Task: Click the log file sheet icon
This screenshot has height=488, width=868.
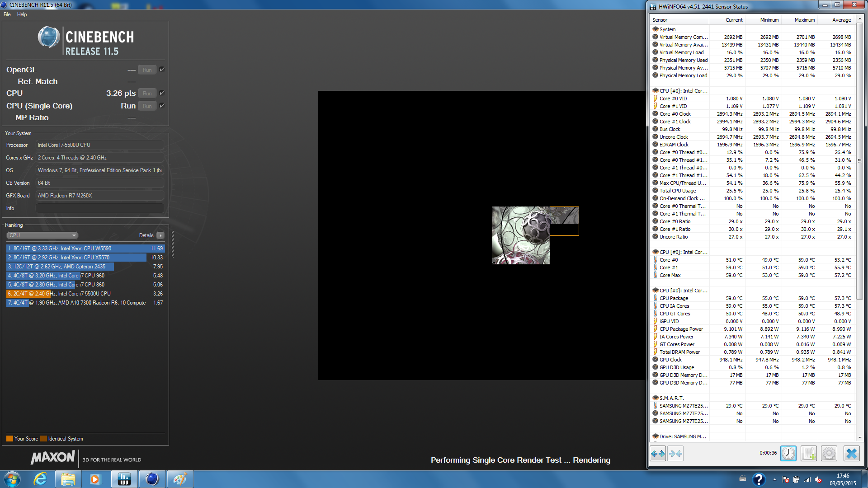Action: coord(809,453)
